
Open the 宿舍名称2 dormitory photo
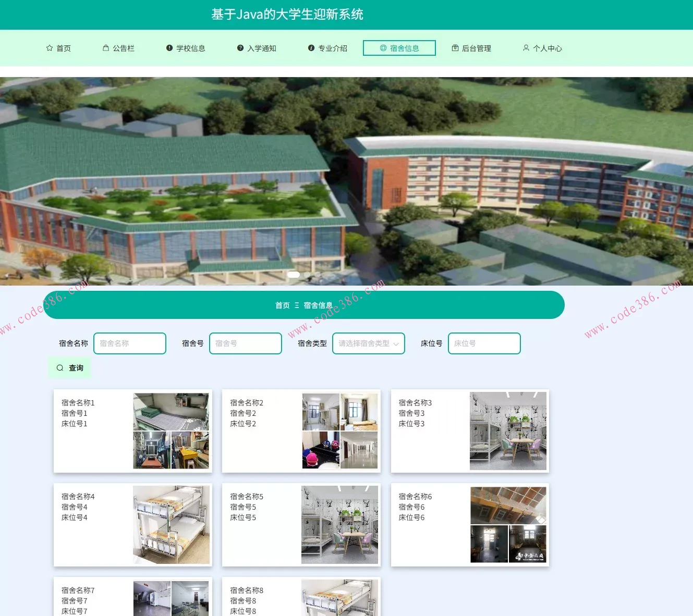click(340, 431)
